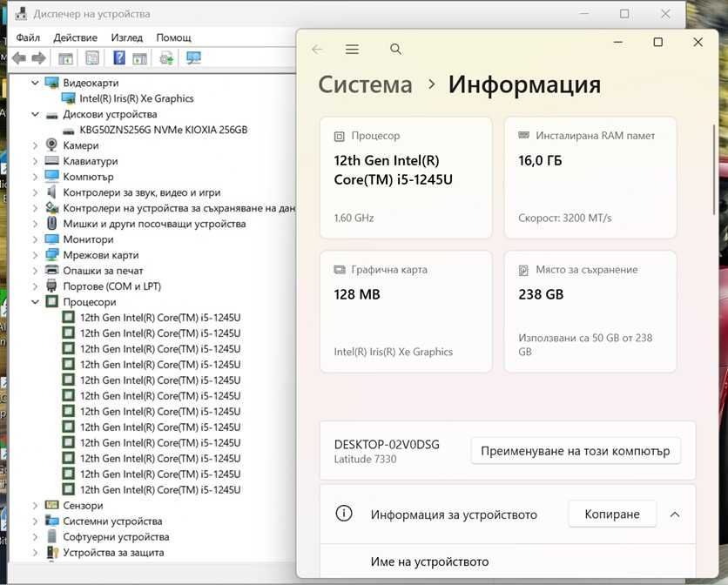Open the Помощ menu
This screenshot has height=585, width=728.
tap(173, 37)
